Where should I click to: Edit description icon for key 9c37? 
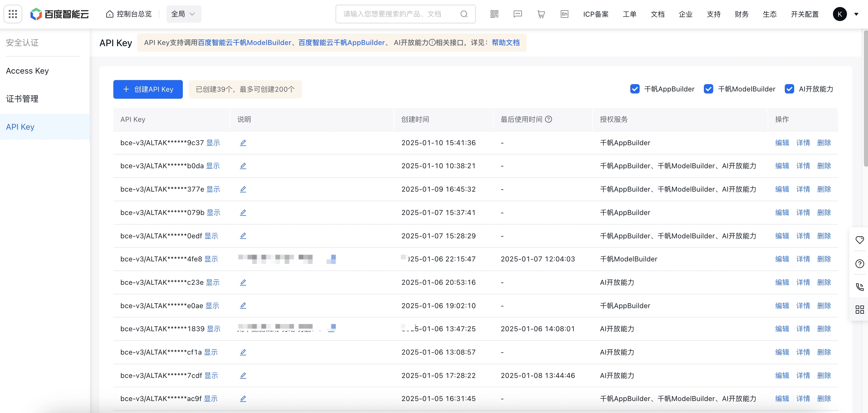click(243, 143)
